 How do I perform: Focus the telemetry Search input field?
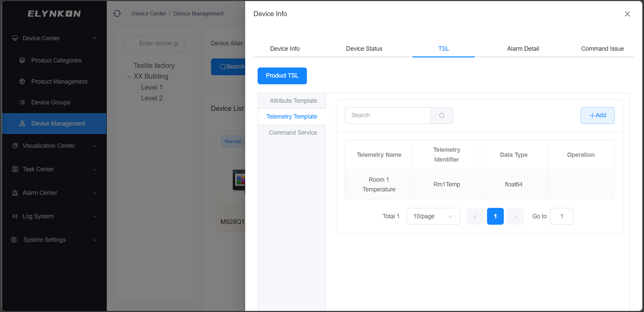pos(388,116)
